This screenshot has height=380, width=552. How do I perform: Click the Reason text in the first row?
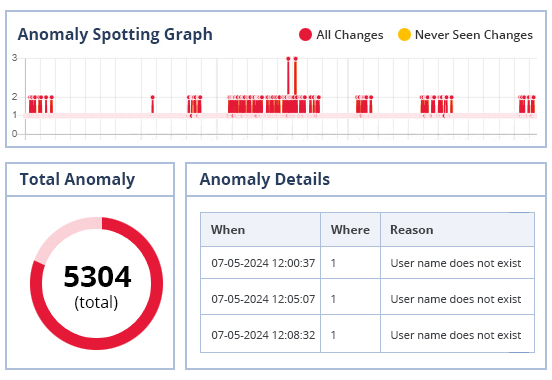456,263
